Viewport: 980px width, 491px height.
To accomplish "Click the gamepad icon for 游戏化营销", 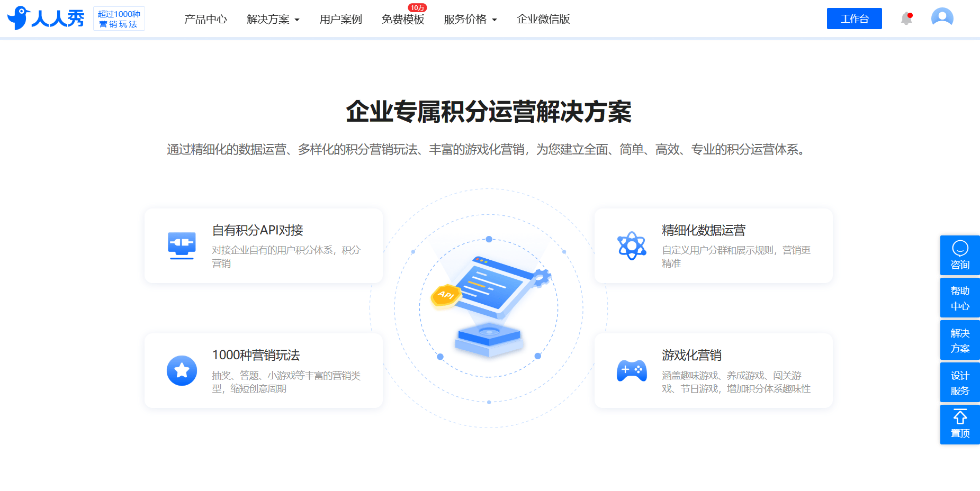I will pyautogui.click(x=632, y=370).
